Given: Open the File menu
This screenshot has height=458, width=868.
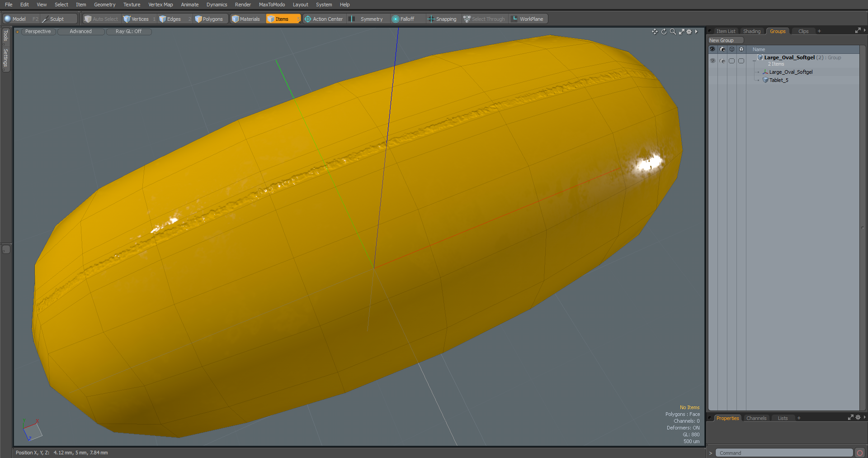Looking at the screenshot, I should point(9,5).
